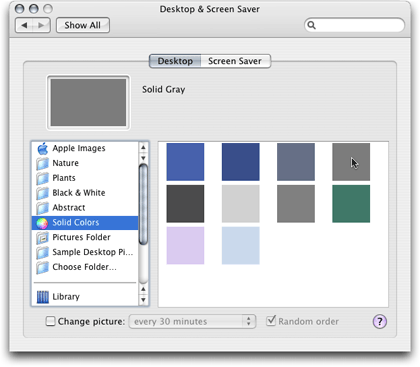Select the Library label
The image size is (420, 367).
point(66,297)
